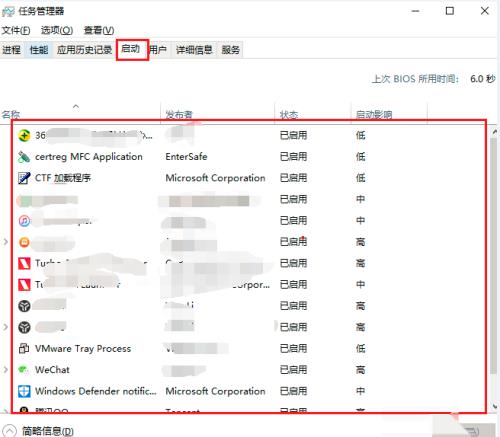The image size is (500, 437).
Task: Open the 文件 menu
Action: [16, 30]
